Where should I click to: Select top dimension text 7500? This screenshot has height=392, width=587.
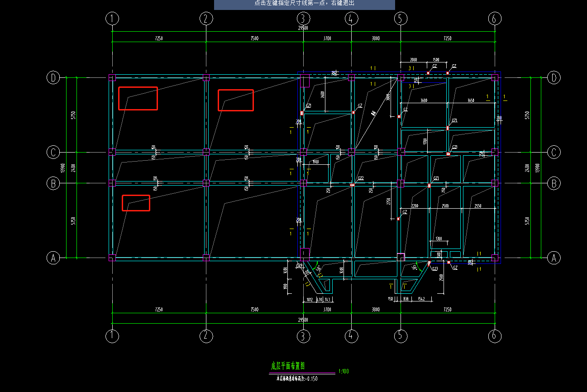pyautogui.click(x=254, y=38)
